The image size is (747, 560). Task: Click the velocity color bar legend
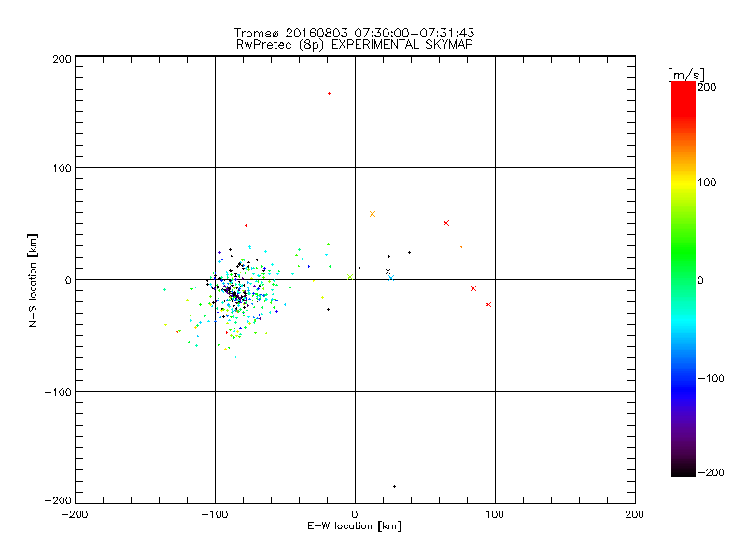pos(684,279)
